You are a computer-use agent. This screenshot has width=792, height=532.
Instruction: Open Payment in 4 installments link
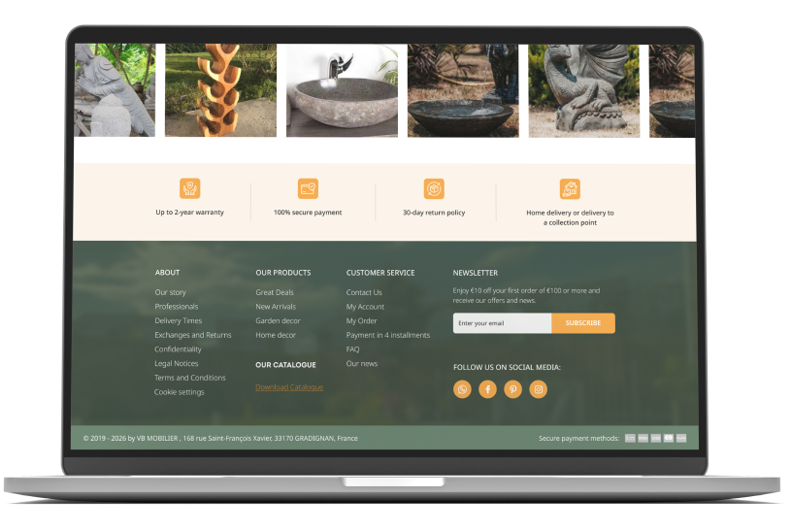[388, 335]
